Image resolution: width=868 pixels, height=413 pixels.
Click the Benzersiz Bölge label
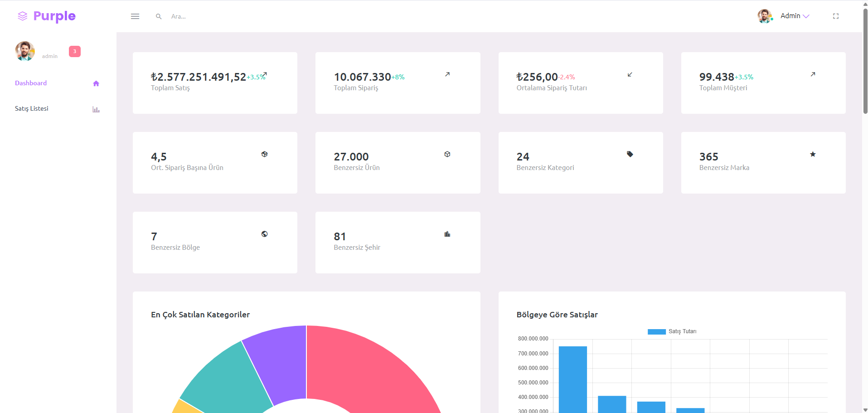(x=175, y=248)
